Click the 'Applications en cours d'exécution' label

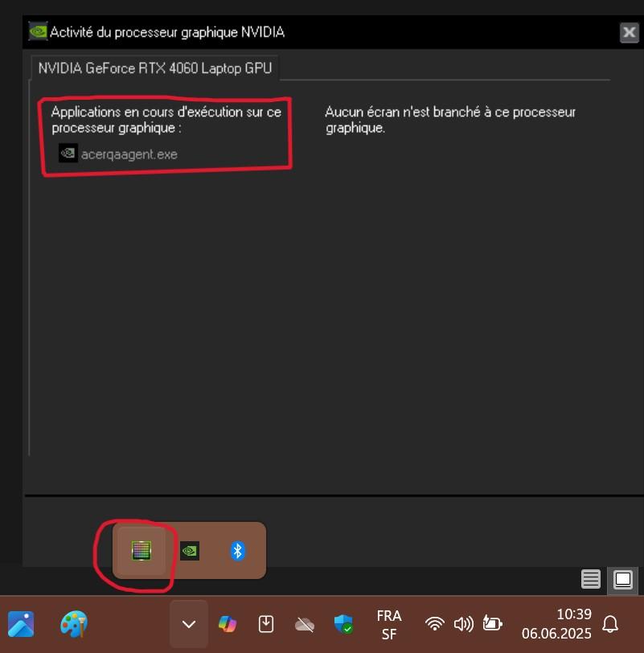(x=166, y=120)
